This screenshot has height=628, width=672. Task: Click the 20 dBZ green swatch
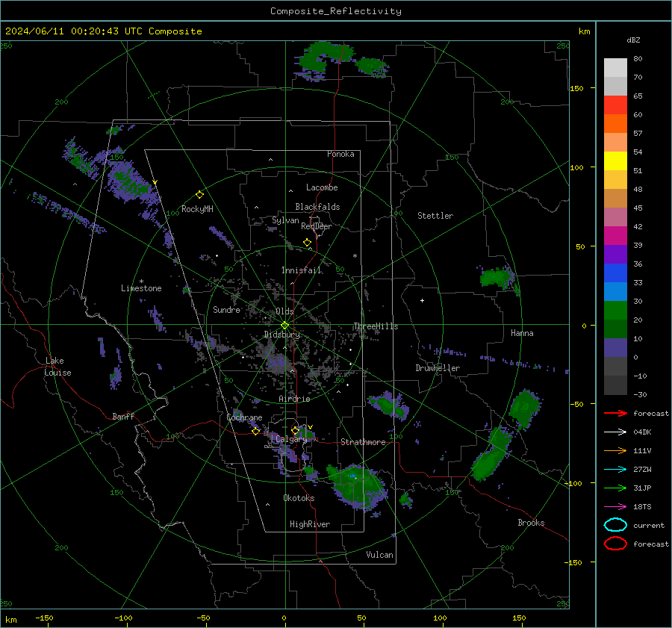615,311
